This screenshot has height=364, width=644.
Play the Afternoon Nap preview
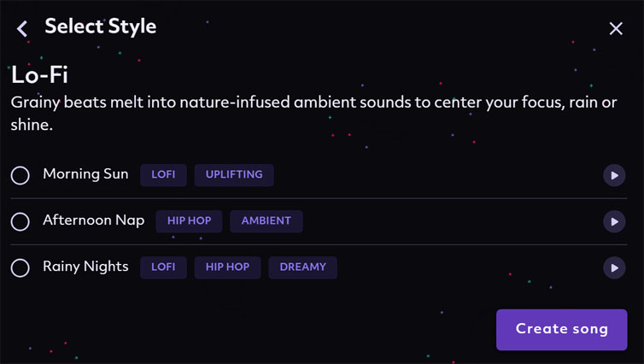click(x=614, y=222)
